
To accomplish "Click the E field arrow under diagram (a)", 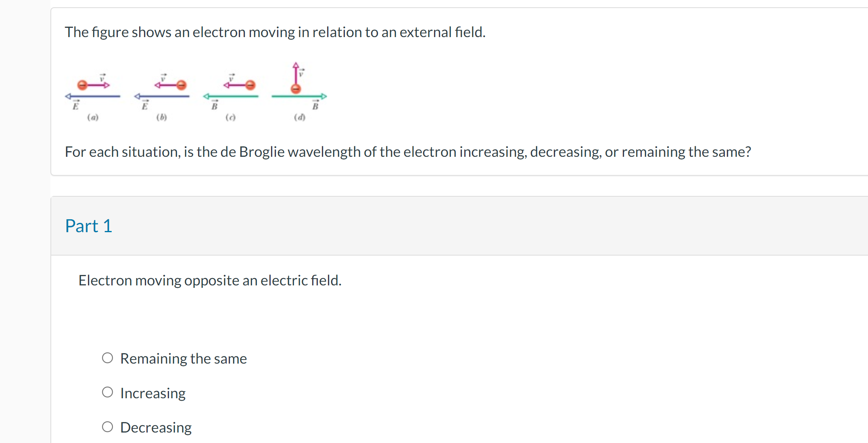I will pos(93,96).
